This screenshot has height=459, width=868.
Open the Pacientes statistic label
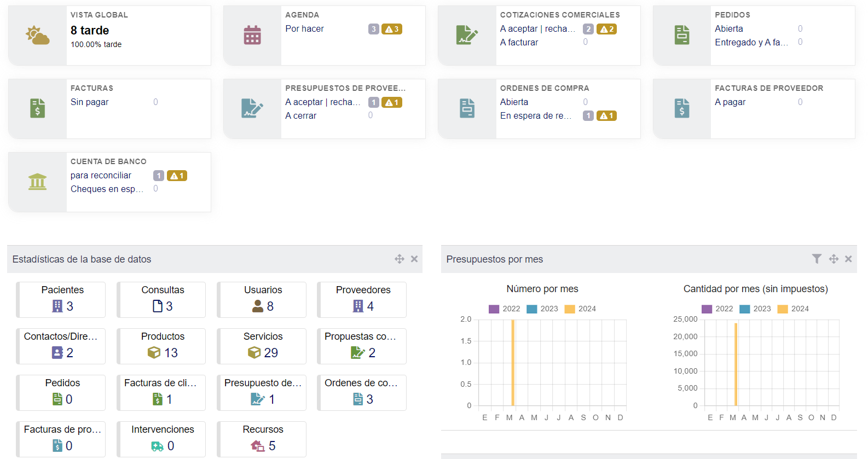point(62,290)
